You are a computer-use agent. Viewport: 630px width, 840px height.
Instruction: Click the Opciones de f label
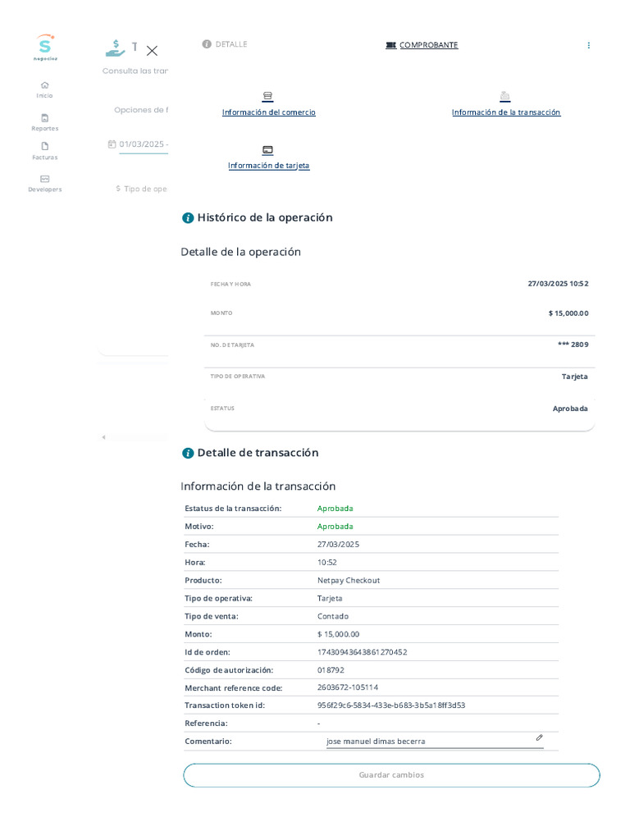[x=141, y=110]
